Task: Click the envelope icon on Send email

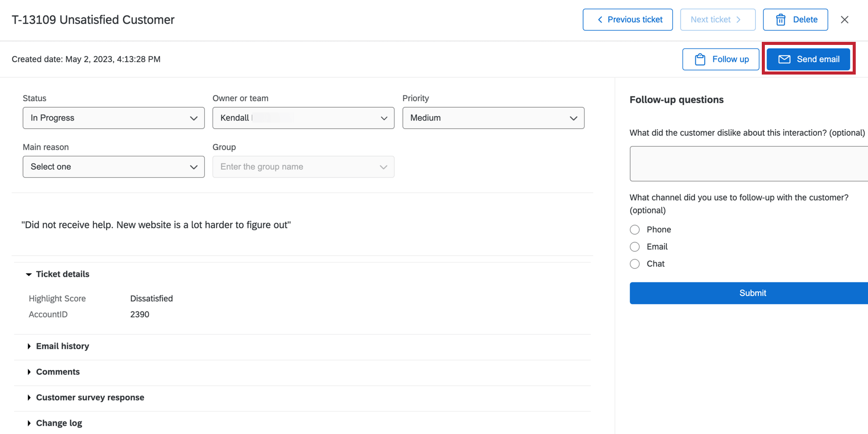Action: tap(784, 59)
